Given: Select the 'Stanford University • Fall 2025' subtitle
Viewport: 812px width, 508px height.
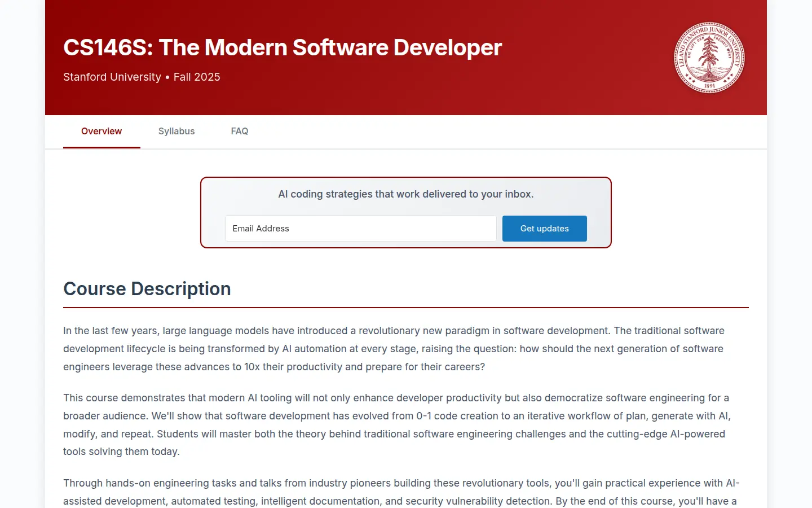Looking at the screenshot, I should pyautogui.click(x=142, y=77).
